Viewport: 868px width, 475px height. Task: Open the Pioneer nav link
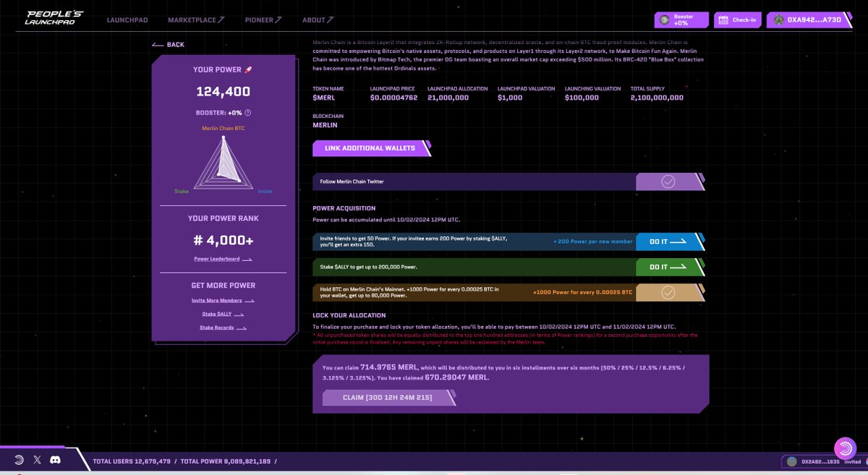click(263, 20)
